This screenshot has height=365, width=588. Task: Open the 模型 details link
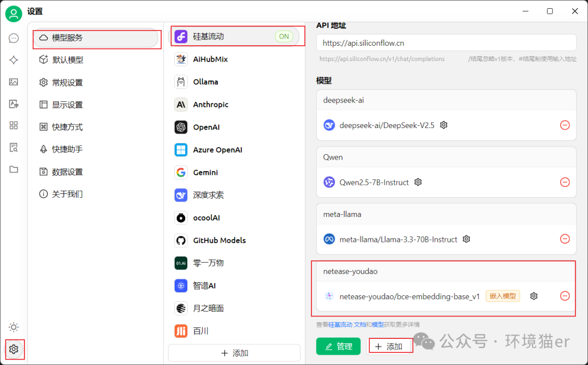[378, 325]
